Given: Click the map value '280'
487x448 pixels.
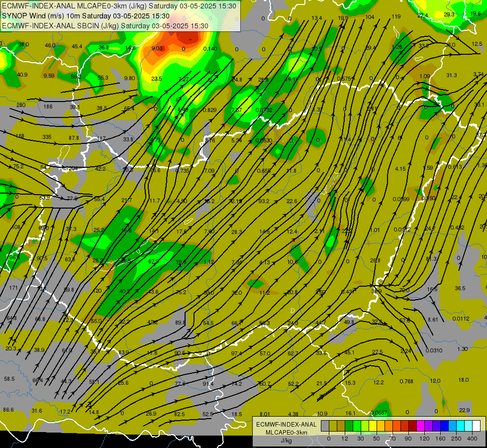Looking at the screenshot, I should pos(21,105).
